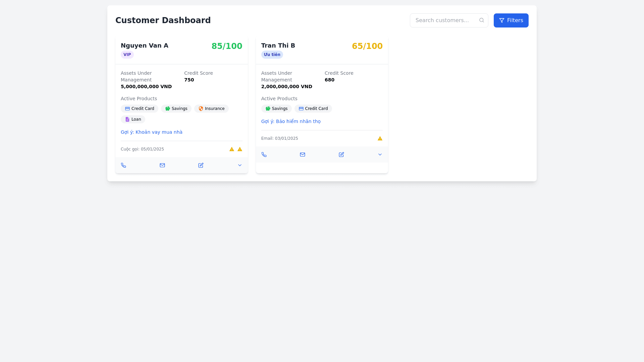Click second warning icon on Nguyen Van A card
The image size is (644, 362).
(x=240, y=149)
